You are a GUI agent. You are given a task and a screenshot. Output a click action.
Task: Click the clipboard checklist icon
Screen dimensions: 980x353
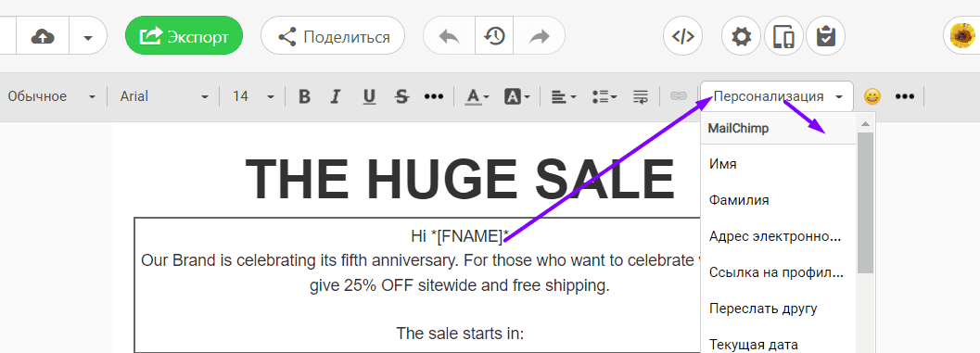click(x=825, y=36)
